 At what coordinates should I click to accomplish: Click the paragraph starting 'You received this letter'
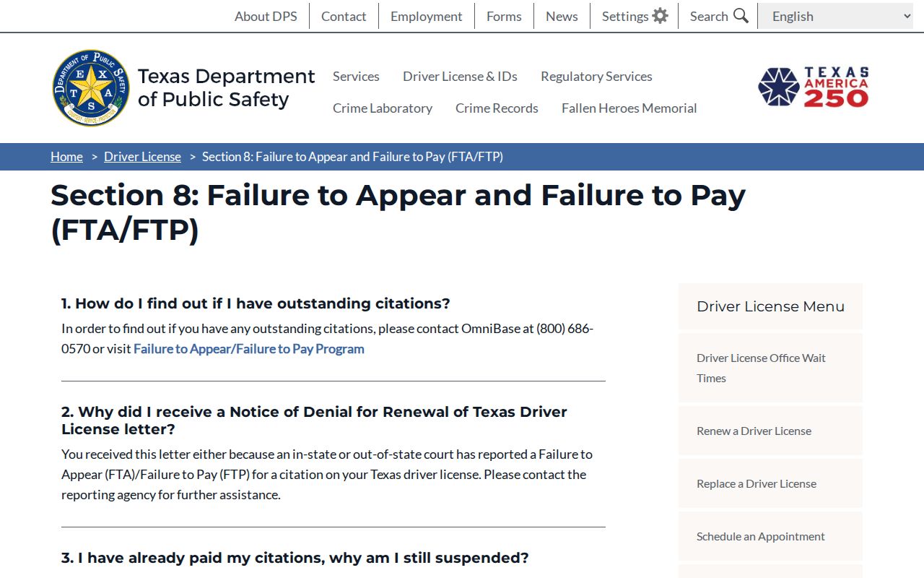pyautogui.click(x=327, y=474)
